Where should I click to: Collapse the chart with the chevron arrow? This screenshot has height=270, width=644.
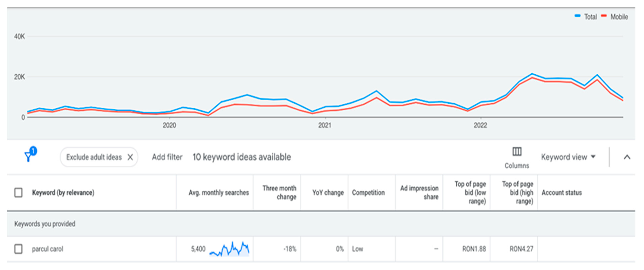(627, 157)
